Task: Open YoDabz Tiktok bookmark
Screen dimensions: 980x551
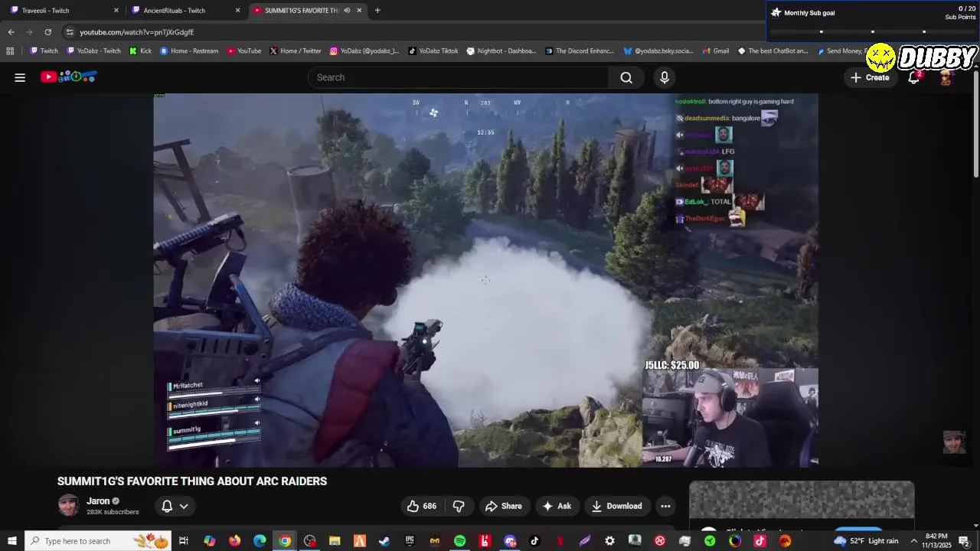Action: pos(433,51)
